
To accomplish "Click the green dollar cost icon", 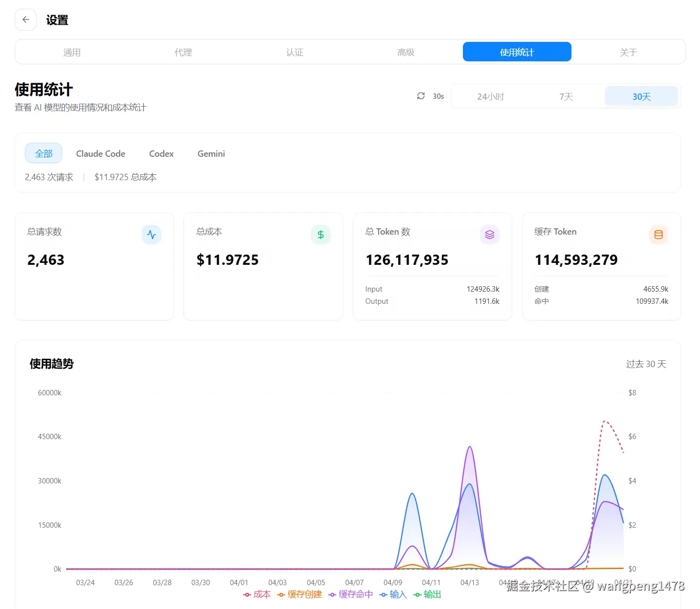I will coord(320,235).
